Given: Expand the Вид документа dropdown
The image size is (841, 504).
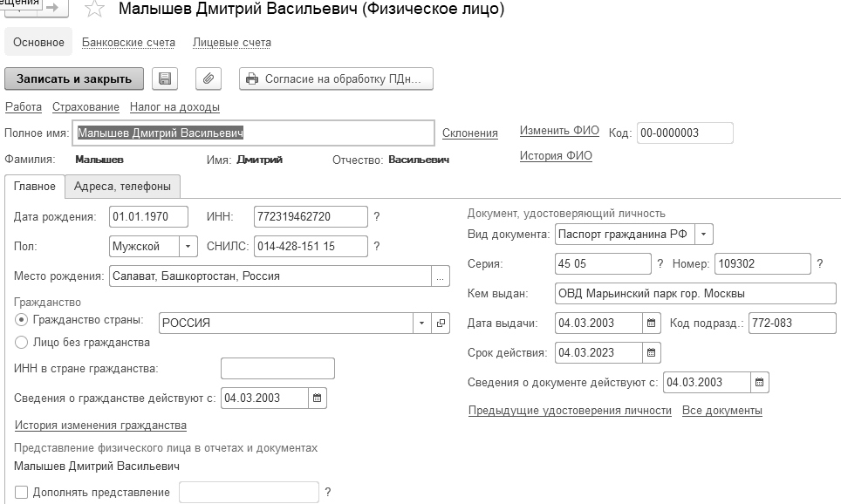Looking at the screenshot, I should pos(705,235).
